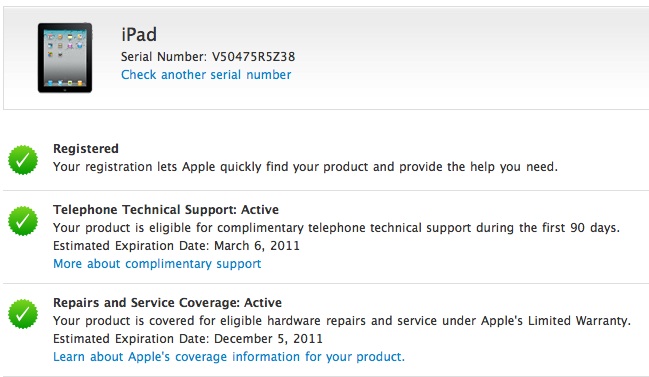Click the Serial Number label text
Image resolution: width=649 pixels, height=377 pixels.
click(164, 57)
